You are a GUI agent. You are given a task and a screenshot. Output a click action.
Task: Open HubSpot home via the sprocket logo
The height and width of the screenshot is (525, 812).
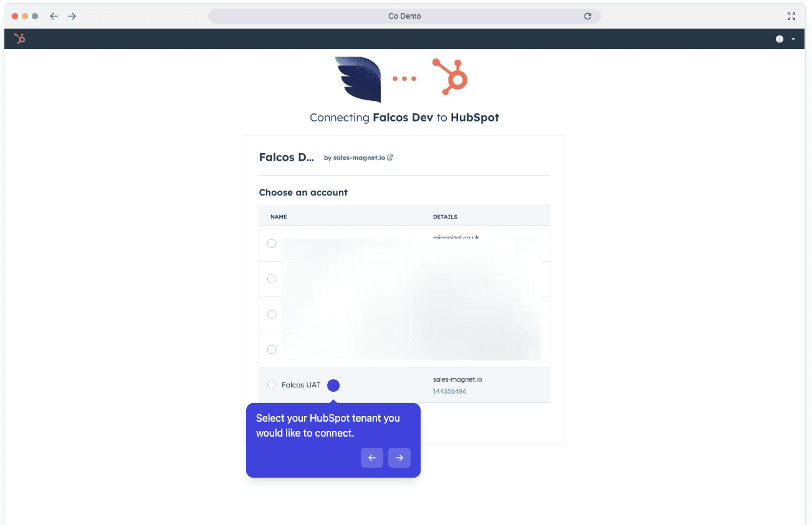[x=20, y=39]
